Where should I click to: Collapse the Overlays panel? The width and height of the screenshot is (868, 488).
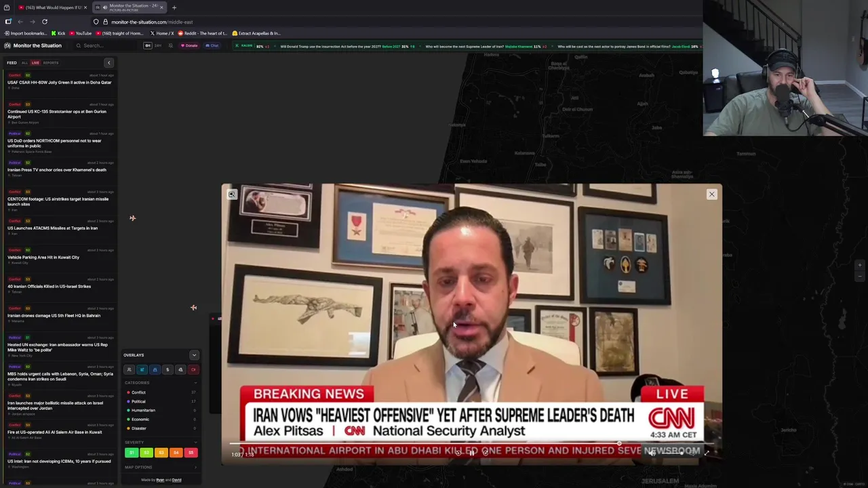tap(194, 355)
